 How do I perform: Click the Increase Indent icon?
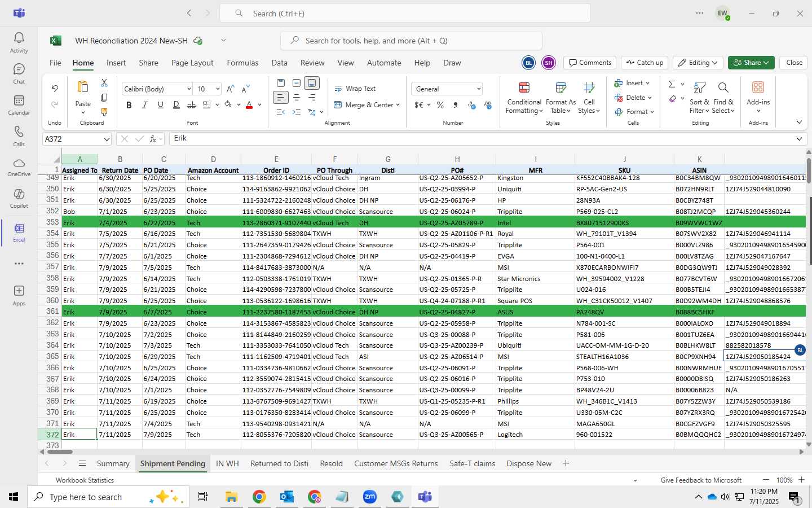297,112
